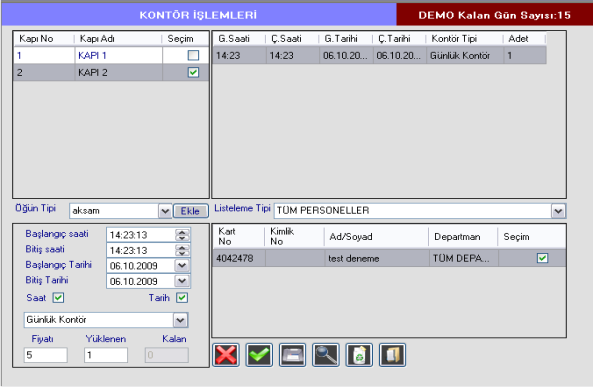
Task: Select the Günlük Kontör table cell
Action: [x=465, y=56]
